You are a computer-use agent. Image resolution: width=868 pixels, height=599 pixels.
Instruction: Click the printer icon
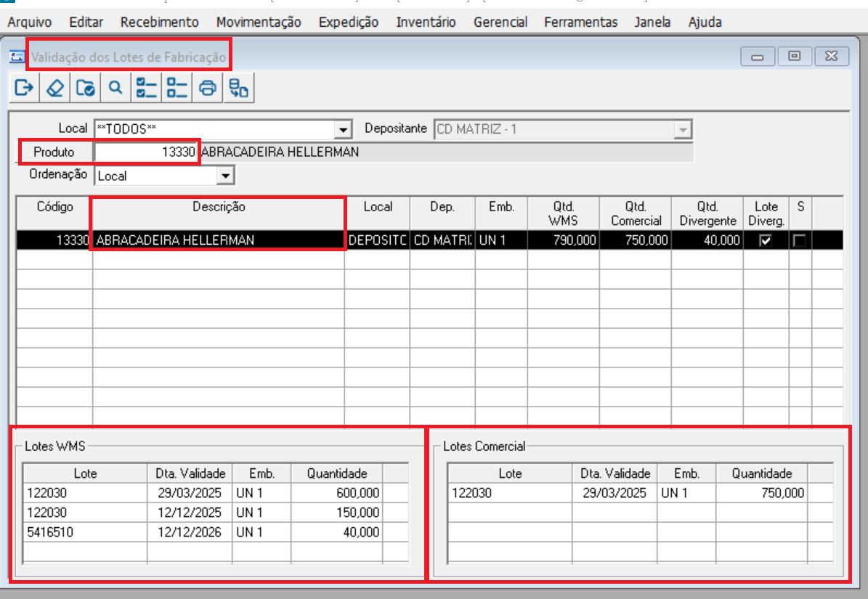coord(208,88)
